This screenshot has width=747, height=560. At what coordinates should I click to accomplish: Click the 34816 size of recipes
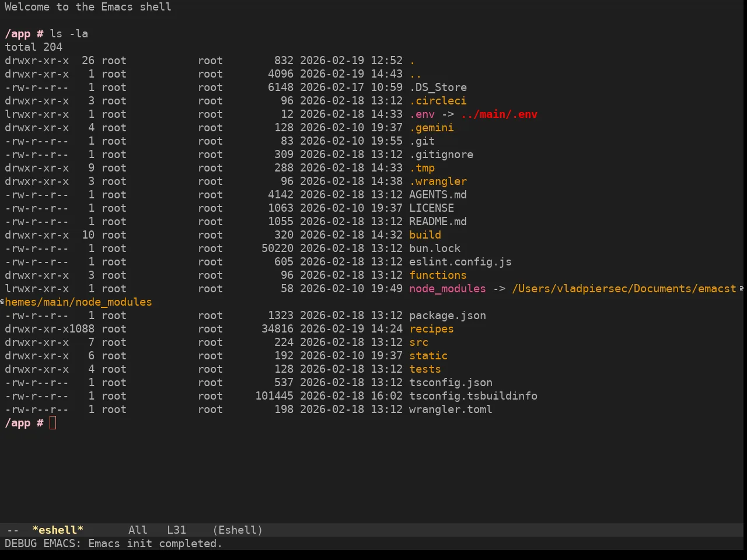coord(277,329)
